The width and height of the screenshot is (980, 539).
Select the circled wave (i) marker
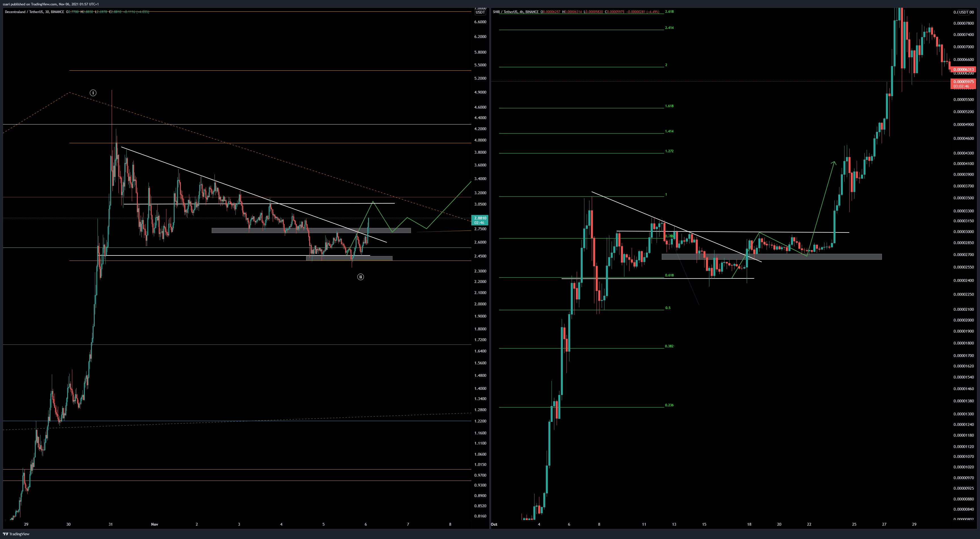point(93,93)
